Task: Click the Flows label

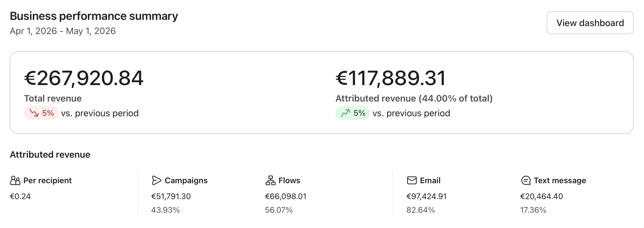Action: 289,180
